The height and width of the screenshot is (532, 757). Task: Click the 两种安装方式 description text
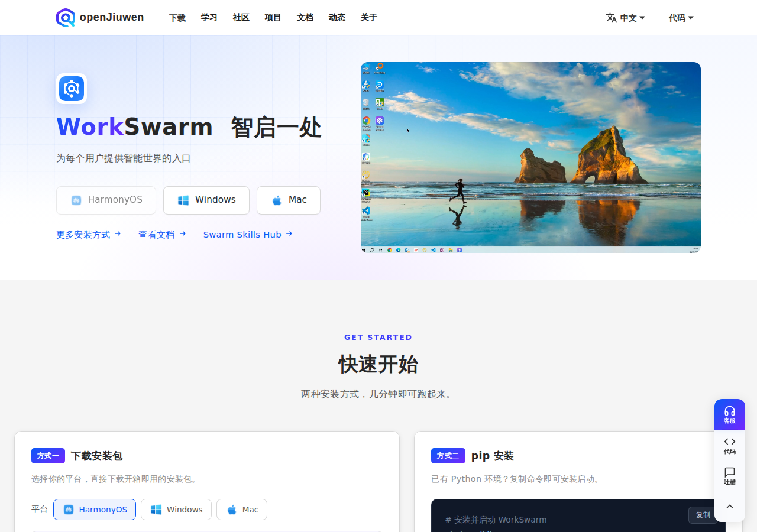[378, 394]
